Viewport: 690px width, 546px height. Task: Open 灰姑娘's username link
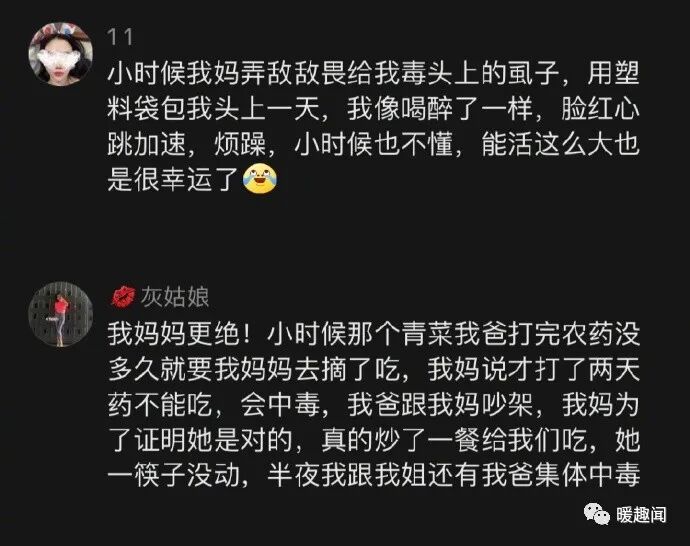pos(175,297)
